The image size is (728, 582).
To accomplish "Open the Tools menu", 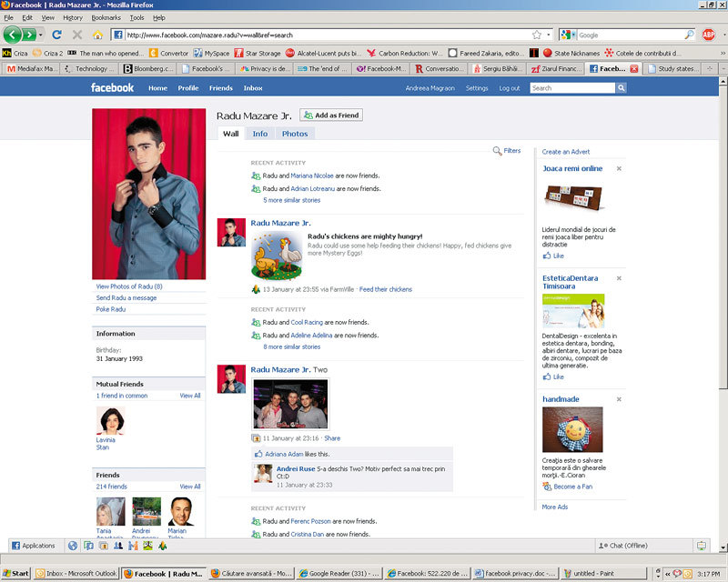I will (x=136, y=17).
